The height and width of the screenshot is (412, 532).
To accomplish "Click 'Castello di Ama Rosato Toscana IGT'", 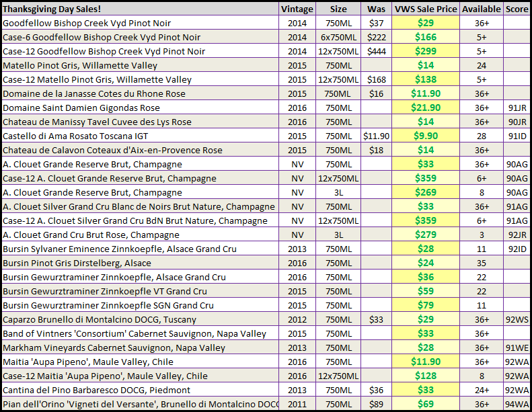I will (x=75, y=136).
